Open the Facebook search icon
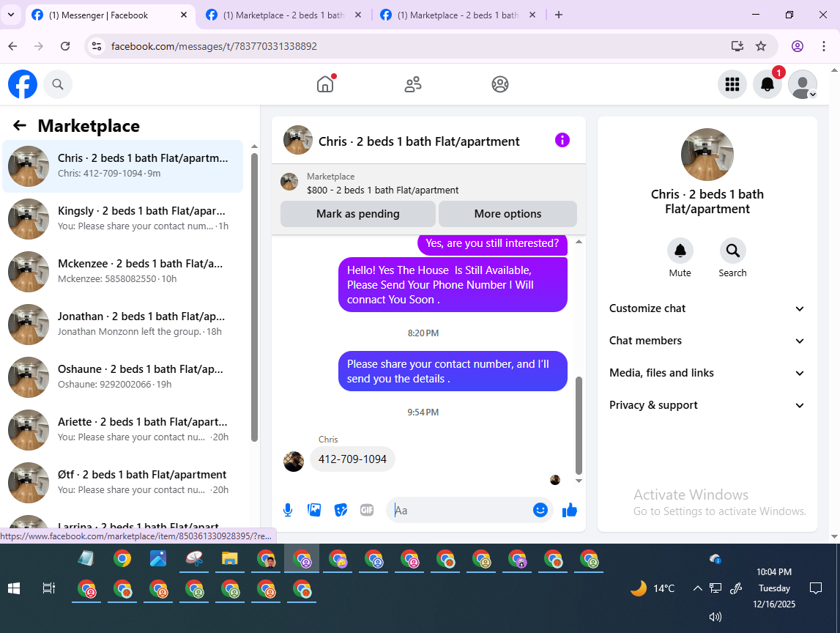Image resolution: width=840 pixels, height=633 pixels. [58, 84]
